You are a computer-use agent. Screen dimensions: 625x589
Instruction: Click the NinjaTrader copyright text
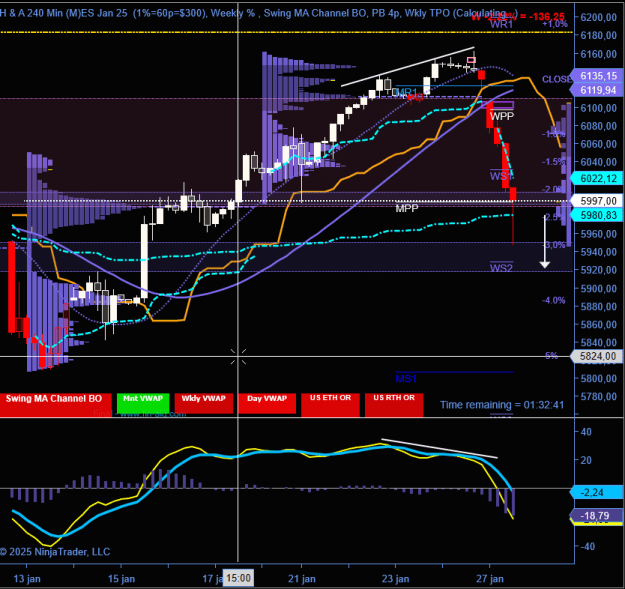click(x=55, y=552)
